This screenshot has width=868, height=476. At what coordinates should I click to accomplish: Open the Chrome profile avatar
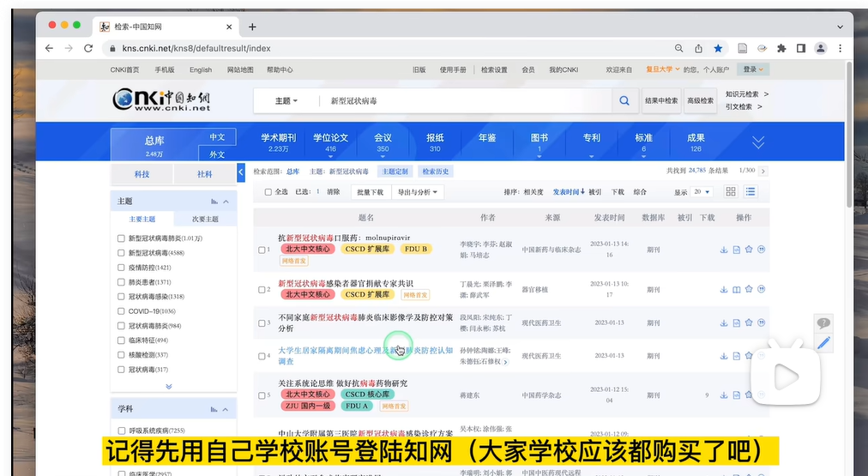pos(820,48)
